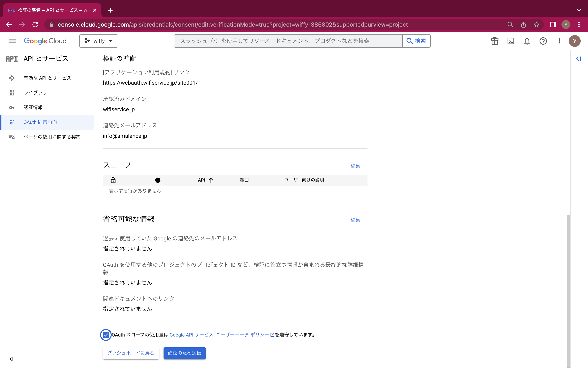588x368 pixels.
Task: Go back in browser history
Action: click(9, 25)
